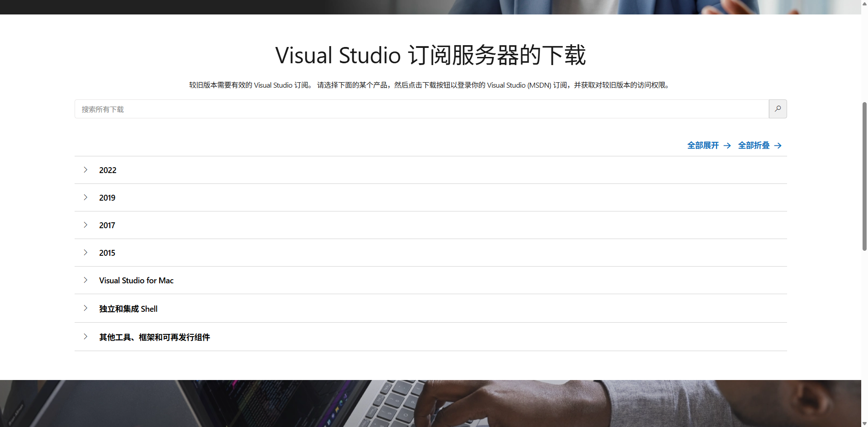Screen dimensions: 868x427
Task: Expand the 2015 section chevron
Action: (85, 253)
